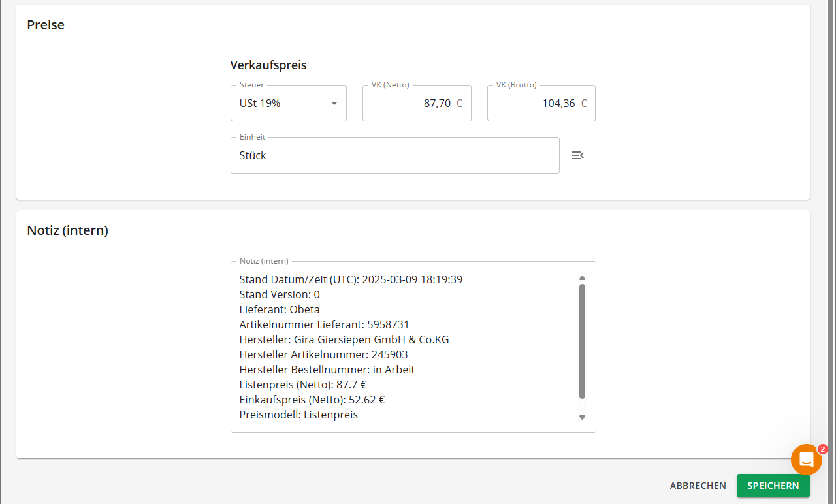This screenshot has width=836, height=504.
Task: Click the Einheit field containing Stück
Action: 395,155
